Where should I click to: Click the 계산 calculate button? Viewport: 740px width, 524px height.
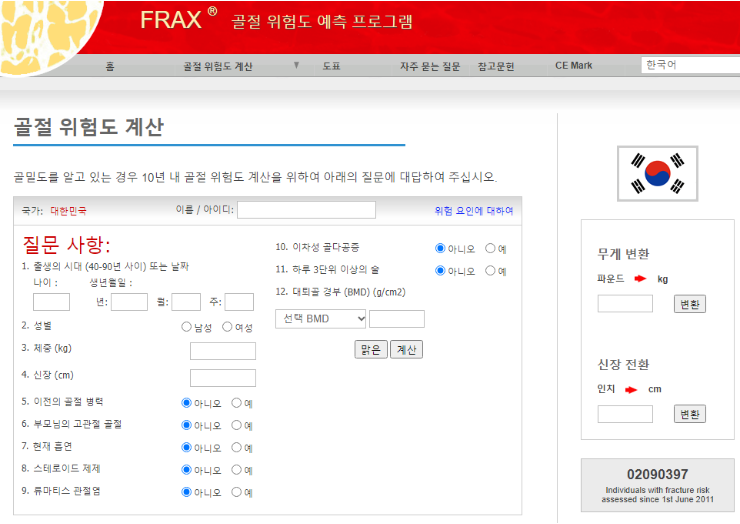point(406,349)
